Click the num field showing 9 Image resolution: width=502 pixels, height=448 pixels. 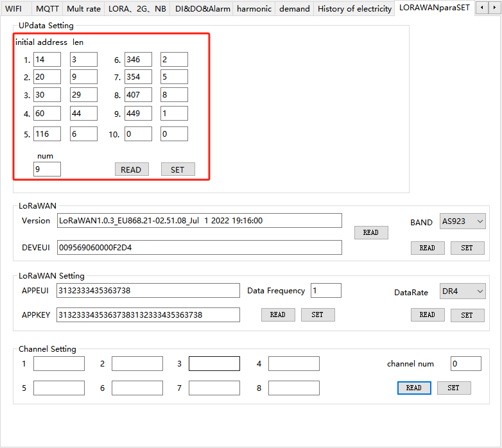47,169
